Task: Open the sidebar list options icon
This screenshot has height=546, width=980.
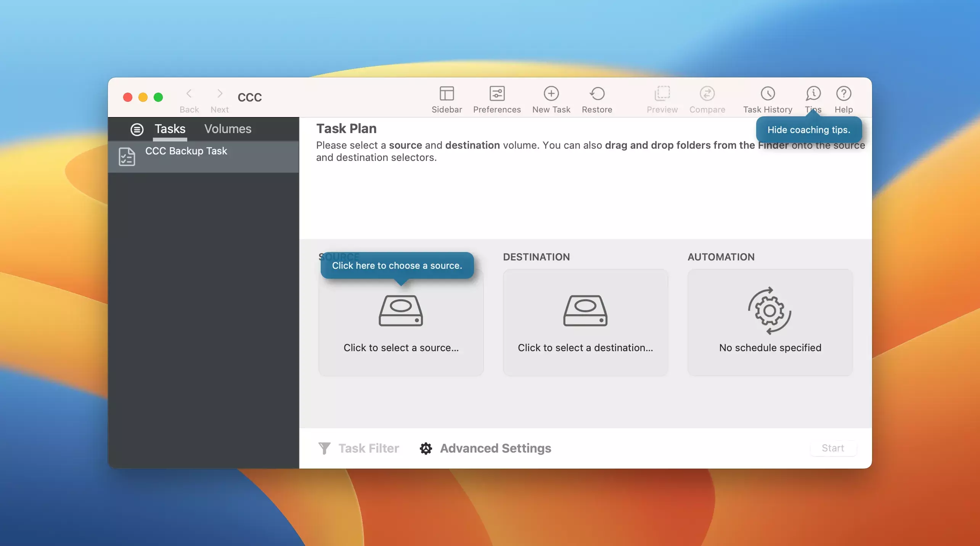Action: pos(137,130)
